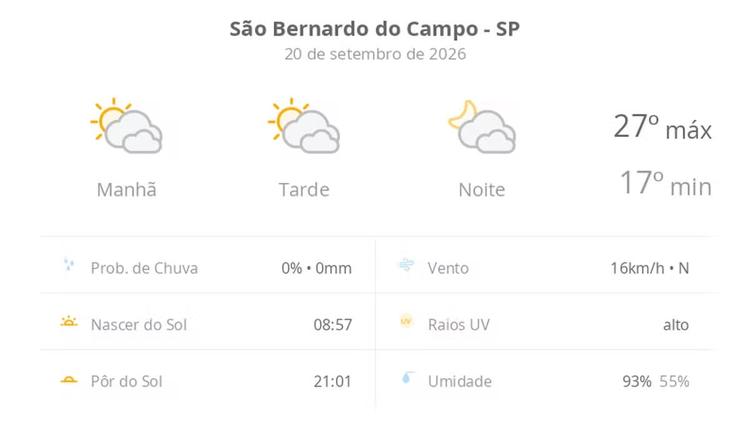Click the water drop icon beside Umidade
The image size is (750, 434).
[x=408, y=378]
